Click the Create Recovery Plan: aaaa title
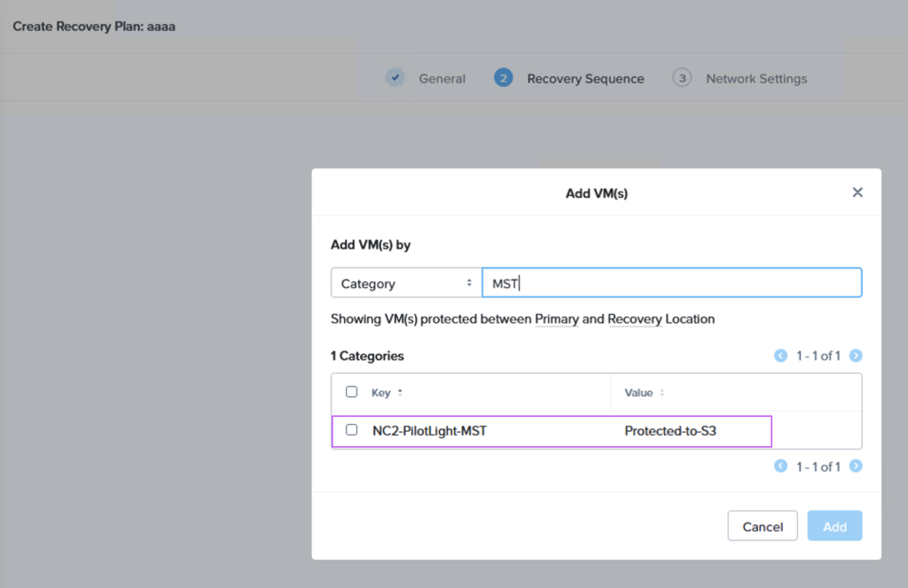This screenshot has width=908, height=588. click(x=94, y=27)
